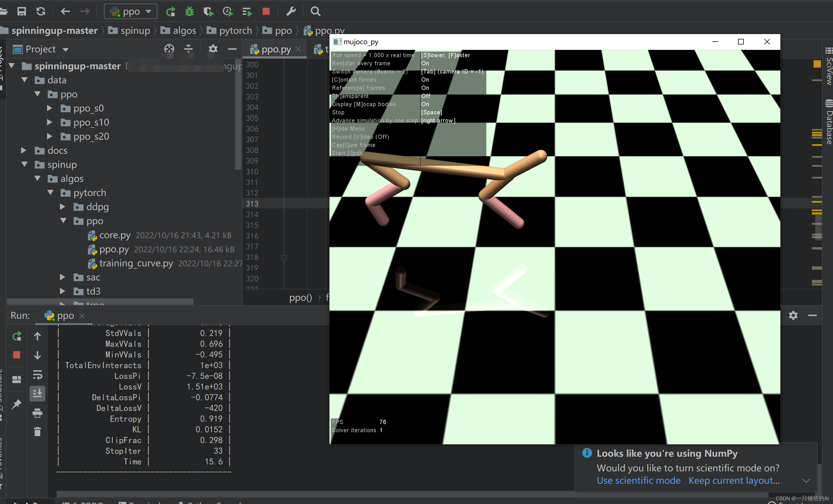Open the Settings wrench icon
The width and height of the screenshot is (833, 504).
click(x=291, y=12)
